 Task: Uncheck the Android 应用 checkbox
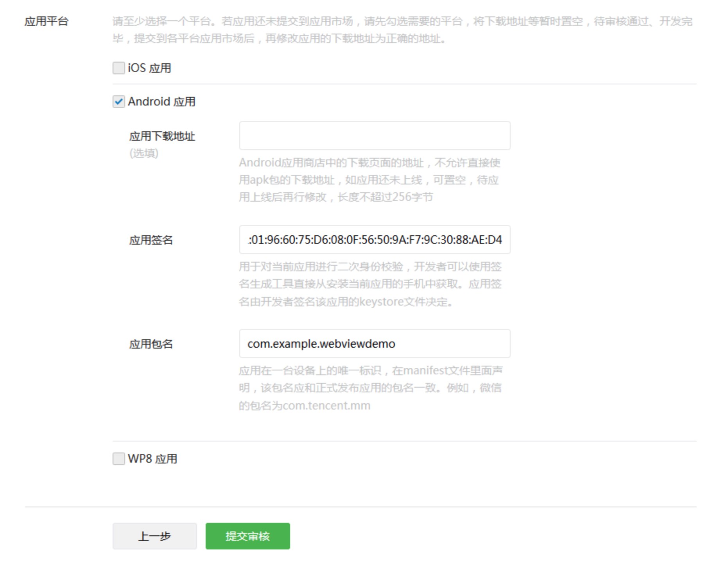tap(119, 102)
